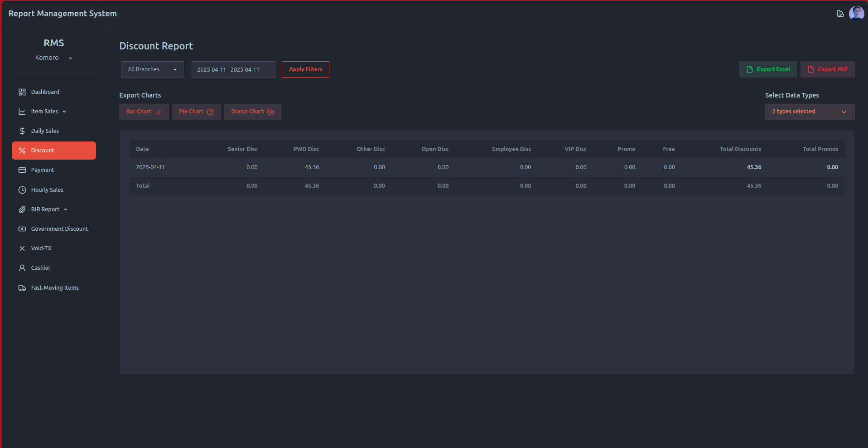Click the Fast-Moving Items truck icon

pyautogui.click(x=22, y=288)
